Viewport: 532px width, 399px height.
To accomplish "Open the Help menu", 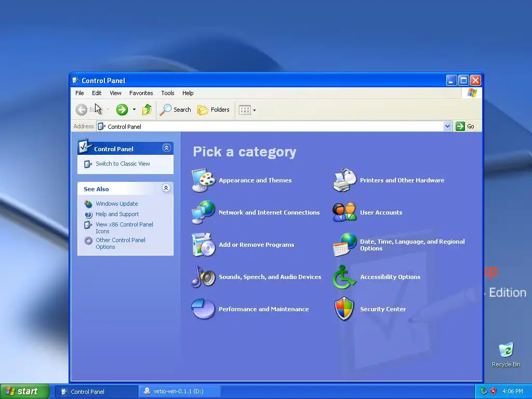I will click(188, 93).
